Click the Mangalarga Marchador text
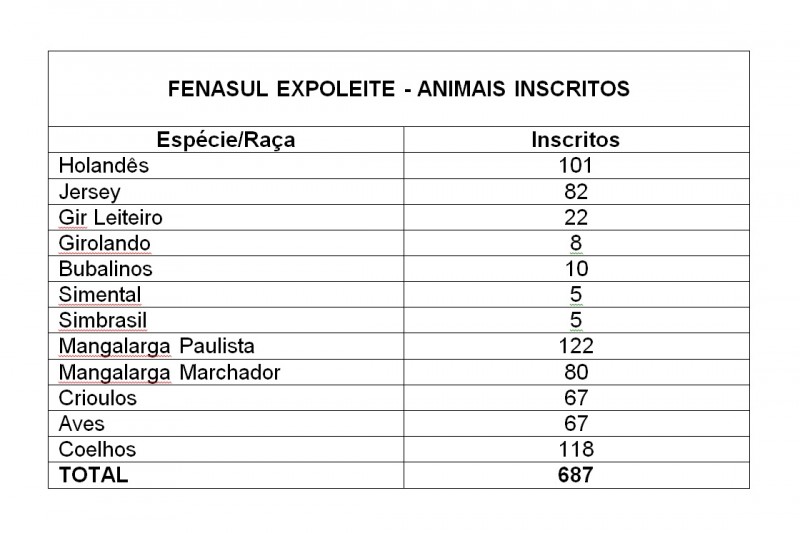This screenshot has width=800, height=533. point(169,372)
